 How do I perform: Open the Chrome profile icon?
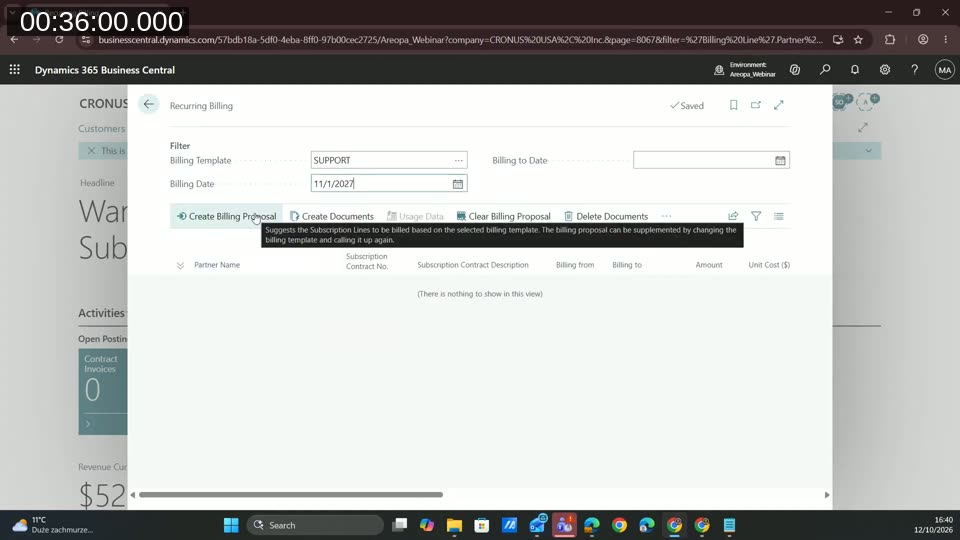click(x=923, y=39)
